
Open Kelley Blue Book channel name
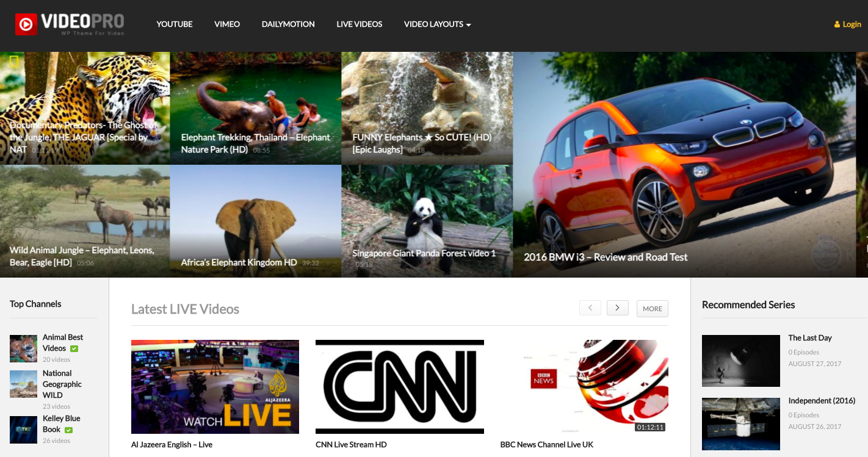61,423
